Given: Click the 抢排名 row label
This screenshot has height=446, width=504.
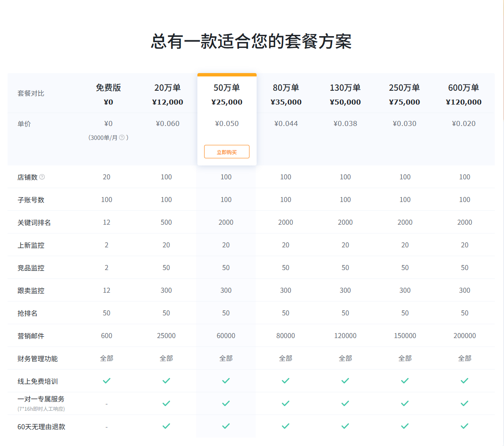Looking at the screenshot, I should point(27,313).
